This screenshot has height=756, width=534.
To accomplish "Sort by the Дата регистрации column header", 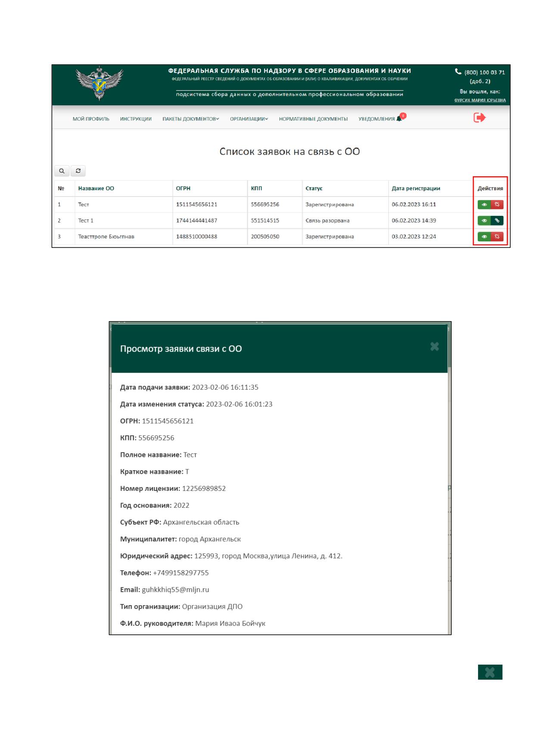I will pyautogui.click(x=416, y=188).
